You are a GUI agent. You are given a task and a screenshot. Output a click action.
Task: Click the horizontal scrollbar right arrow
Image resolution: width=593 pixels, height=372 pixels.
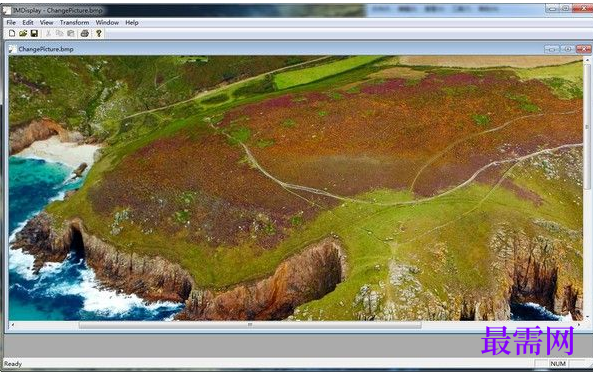point(579,325)
